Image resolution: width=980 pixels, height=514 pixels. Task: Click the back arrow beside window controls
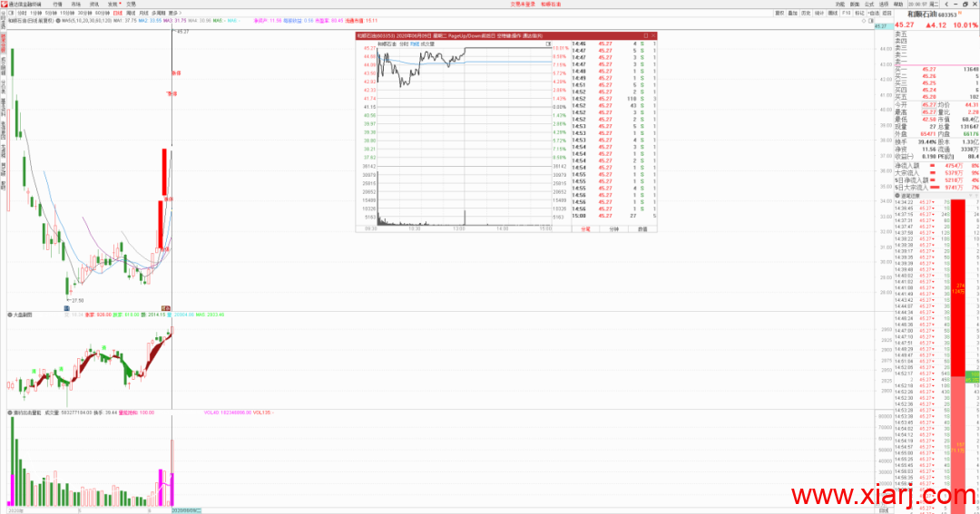[x=946, y=4]
